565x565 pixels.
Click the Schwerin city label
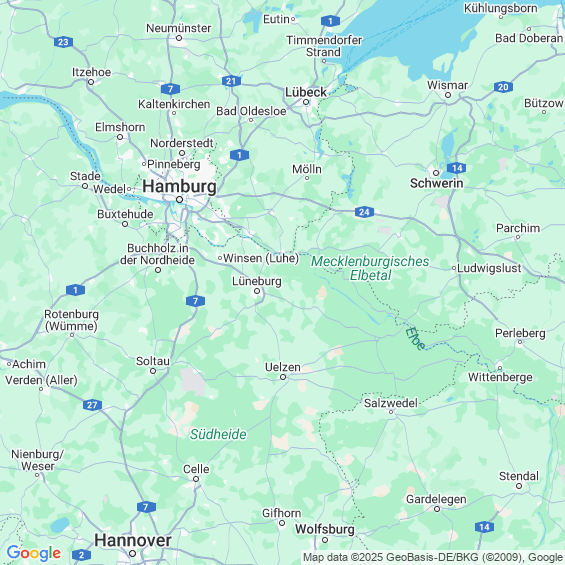coord(436,183)
